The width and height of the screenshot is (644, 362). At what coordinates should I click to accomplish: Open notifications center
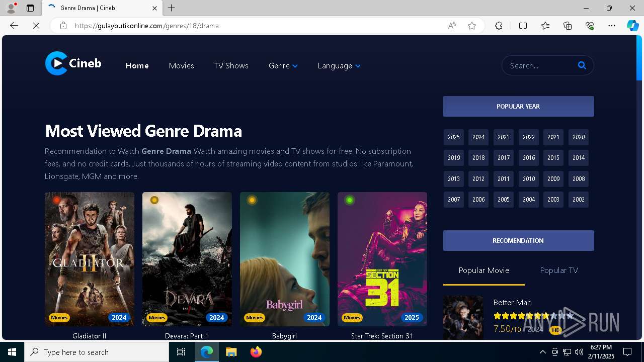(x=627, y=352)
